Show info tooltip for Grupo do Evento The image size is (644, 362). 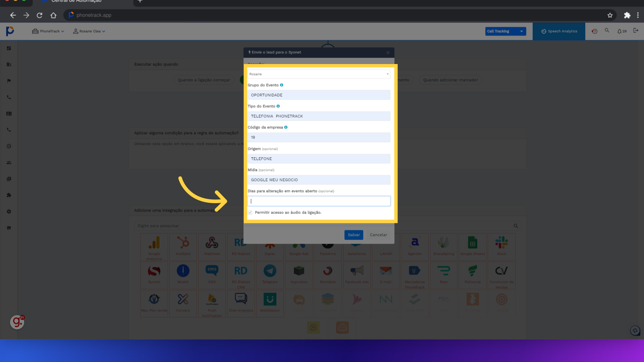pos(281,85)
